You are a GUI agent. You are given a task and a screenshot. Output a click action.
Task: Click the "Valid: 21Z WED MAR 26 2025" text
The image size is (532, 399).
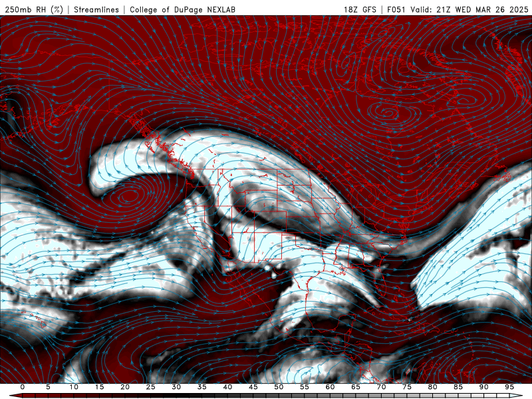tap(469, 9)
